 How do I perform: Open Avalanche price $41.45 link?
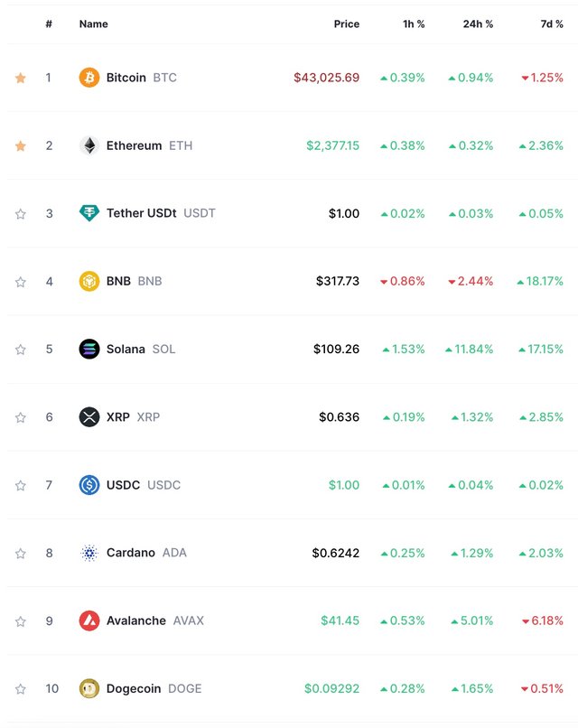pyautogui.click(x=340, y=621)
